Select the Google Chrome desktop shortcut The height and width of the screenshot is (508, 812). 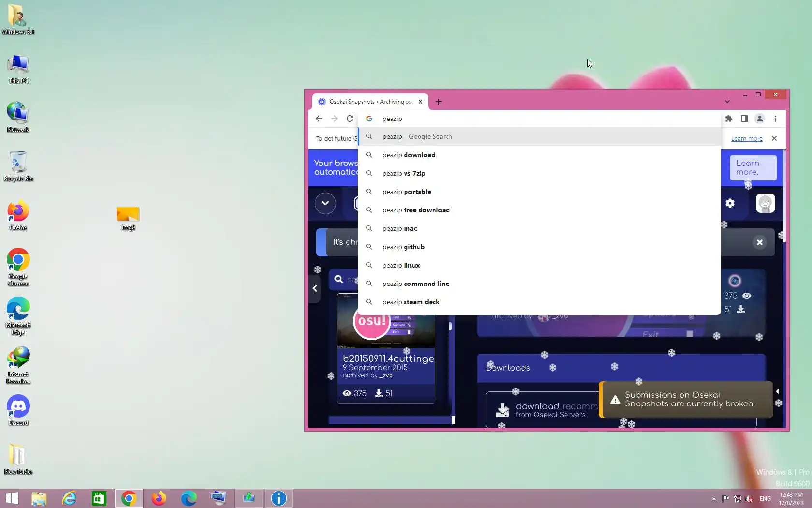pos(18,267)
